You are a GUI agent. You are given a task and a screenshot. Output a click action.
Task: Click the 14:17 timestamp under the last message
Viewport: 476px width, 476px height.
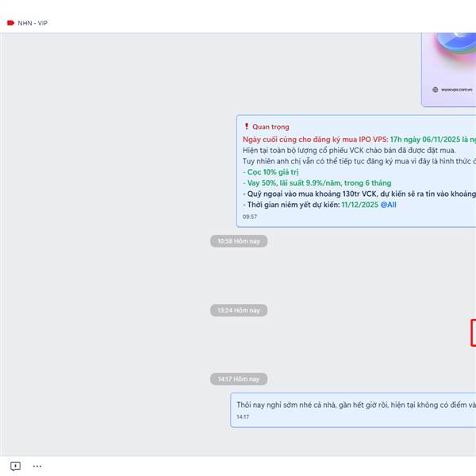243,416
